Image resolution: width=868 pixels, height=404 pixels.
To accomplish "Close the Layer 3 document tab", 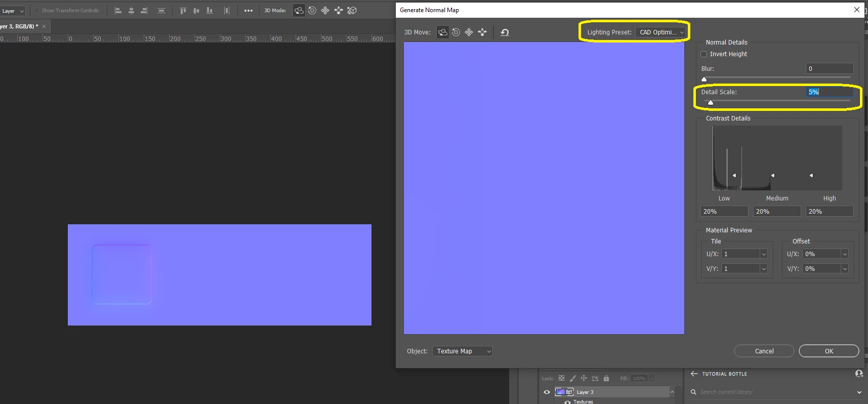I will 44,26.
